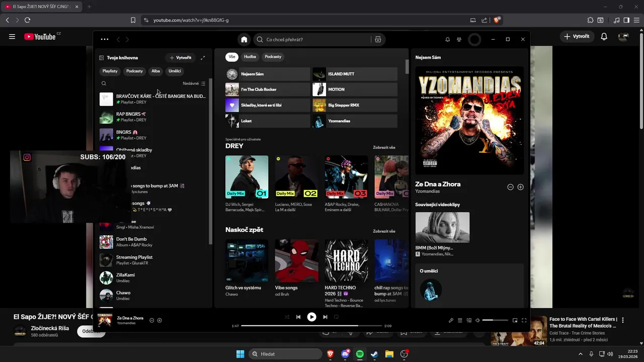
Task: Skip to next track
Action: 325,317
